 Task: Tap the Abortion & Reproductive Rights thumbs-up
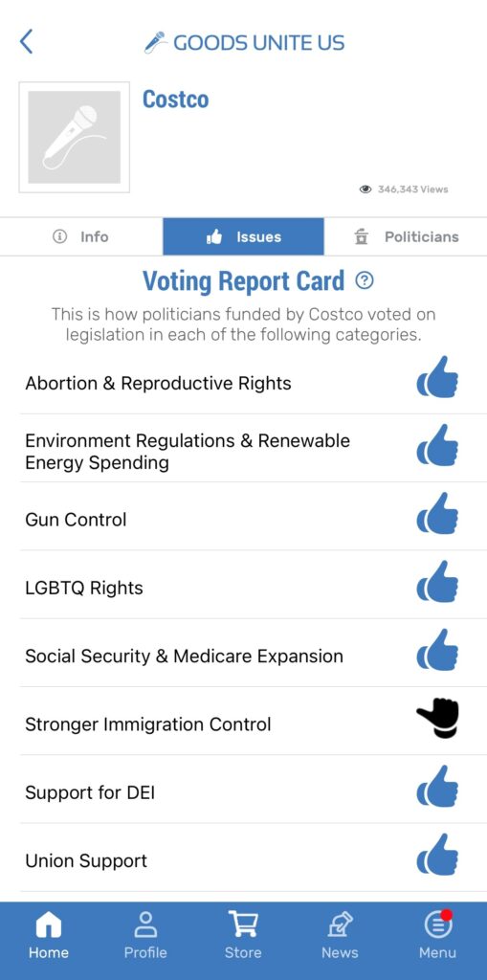pyautogui.click(x=437, y=377)
